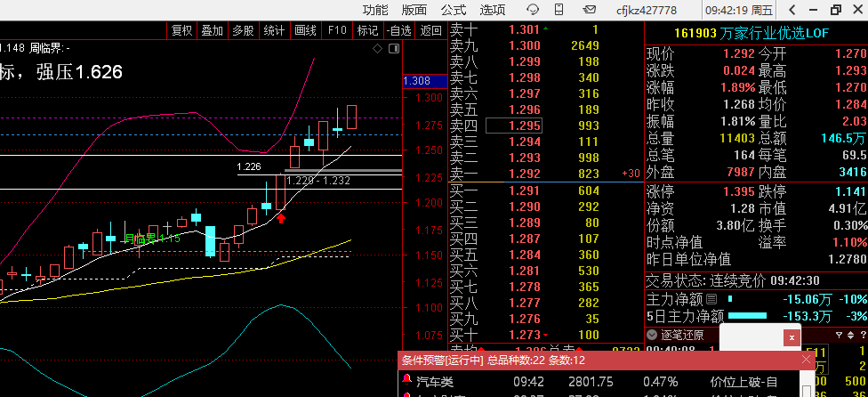
Task: Click the 多股 toolbar button
Action: [x=243, y=30]
